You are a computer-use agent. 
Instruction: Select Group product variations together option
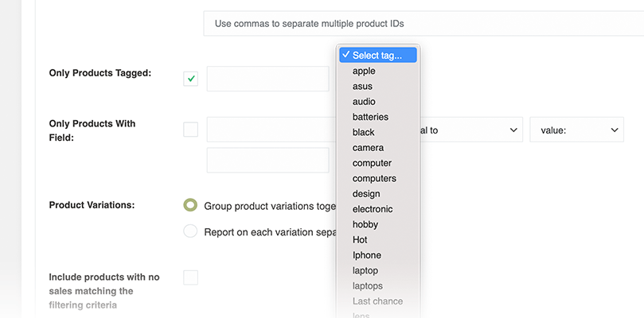coord(190,205)
